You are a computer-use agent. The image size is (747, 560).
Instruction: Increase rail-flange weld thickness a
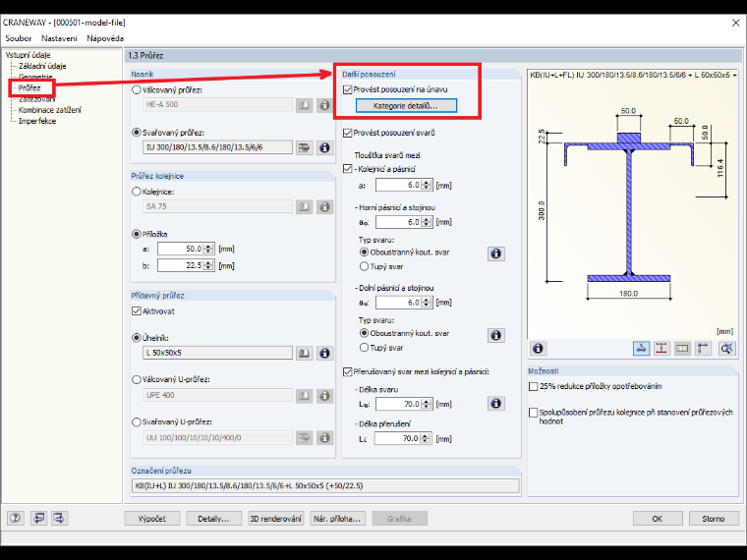428,183
